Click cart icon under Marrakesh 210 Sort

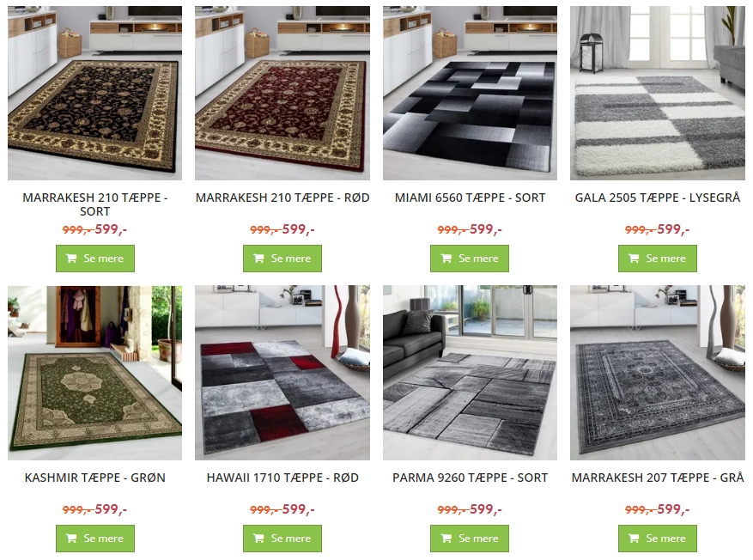point(71,259)
